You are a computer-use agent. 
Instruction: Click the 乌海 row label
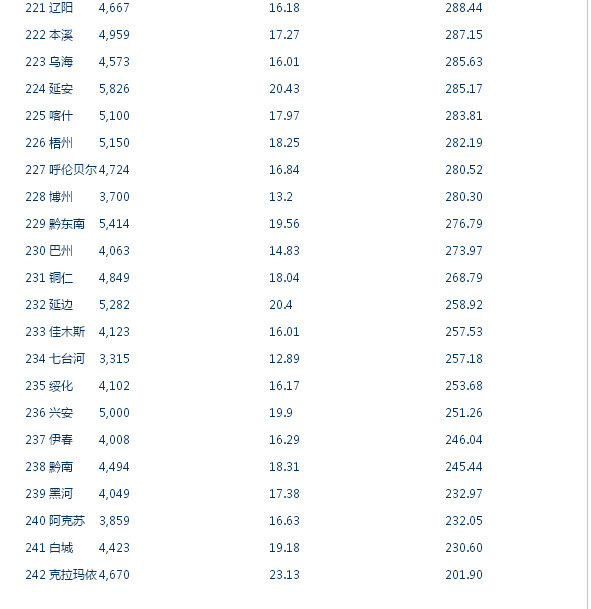61,62
